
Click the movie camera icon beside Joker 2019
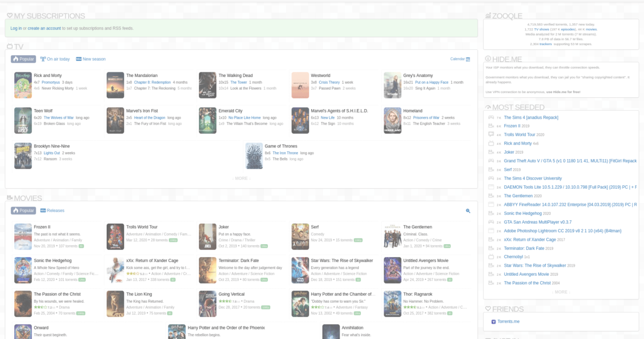(491, 152)
